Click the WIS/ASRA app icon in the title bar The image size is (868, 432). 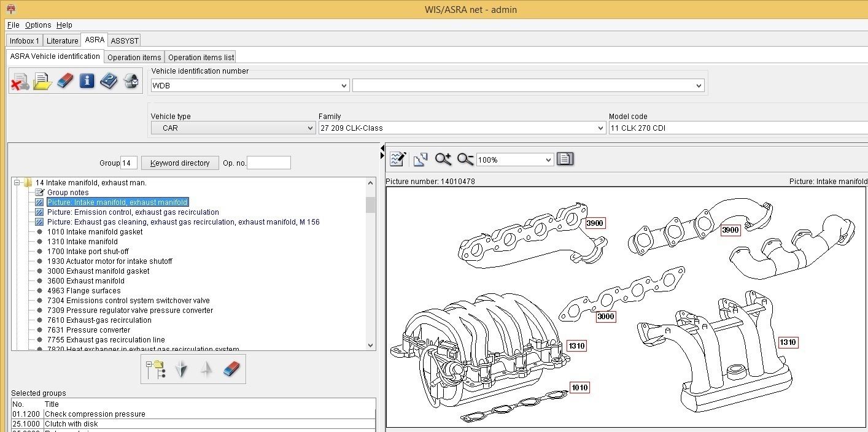pos(10,9)
